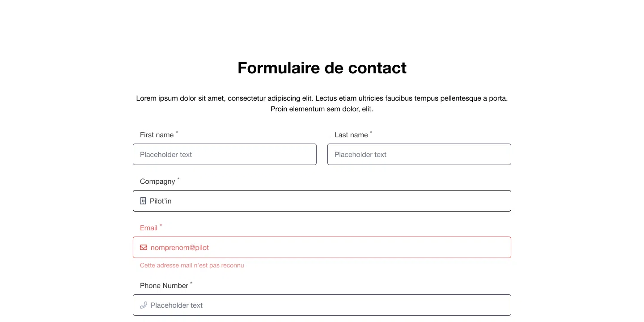Click the red envelope icon in the Email field
Viewport: 644px width, 322px height.
(x=144, y=247)
